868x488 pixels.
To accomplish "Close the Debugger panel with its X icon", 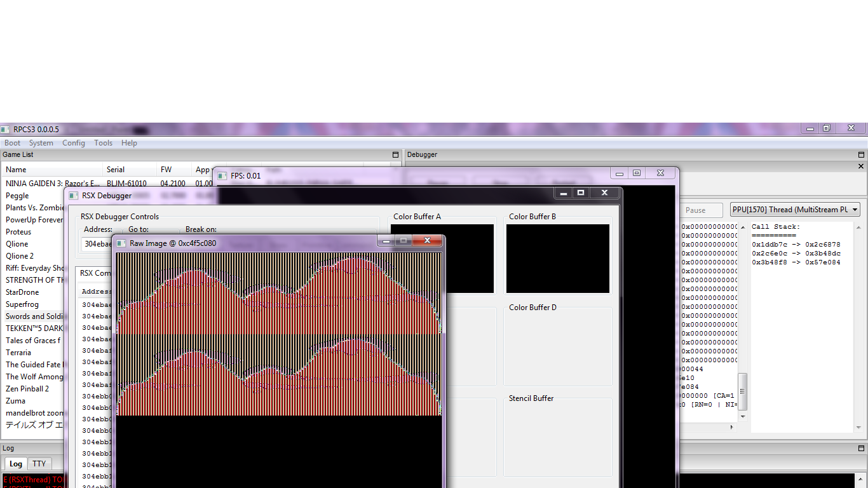I will tap(862, 166).
